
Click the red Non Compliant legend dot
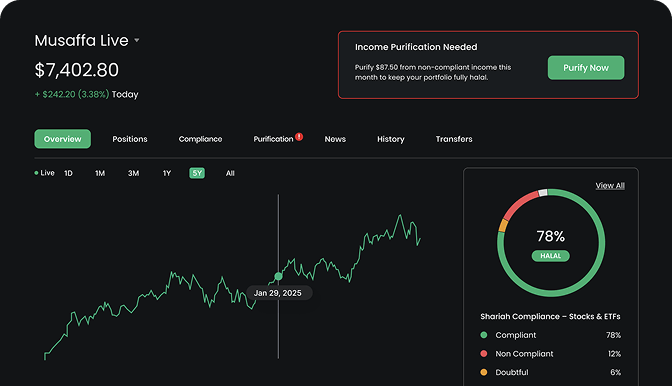(x=484, y=353)
